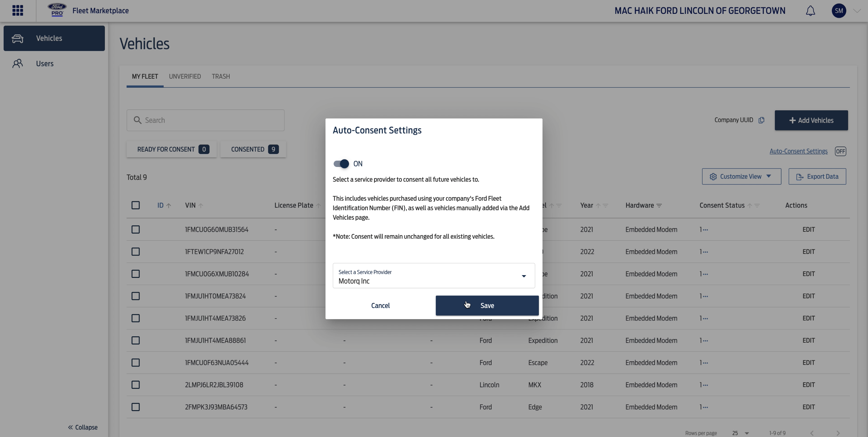Select Vehicles in the sidebar

click(x=49, y=38)
